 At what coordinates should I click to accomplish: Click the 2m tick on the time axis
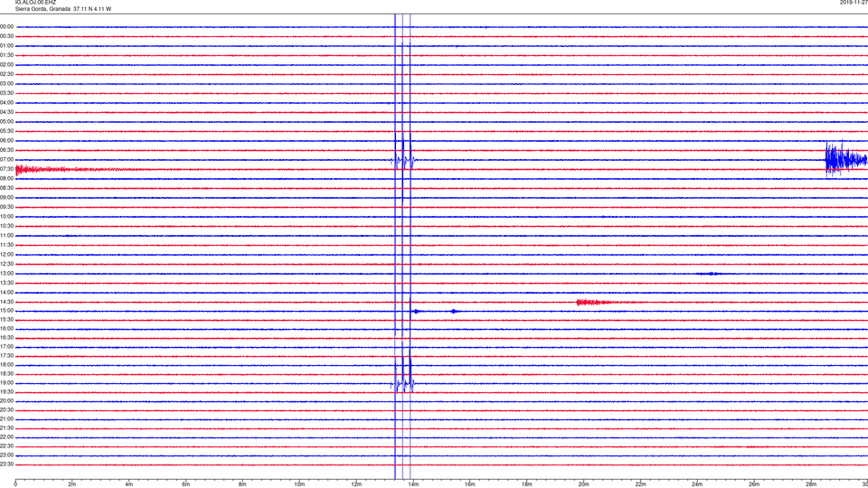(x=72, y=484)
